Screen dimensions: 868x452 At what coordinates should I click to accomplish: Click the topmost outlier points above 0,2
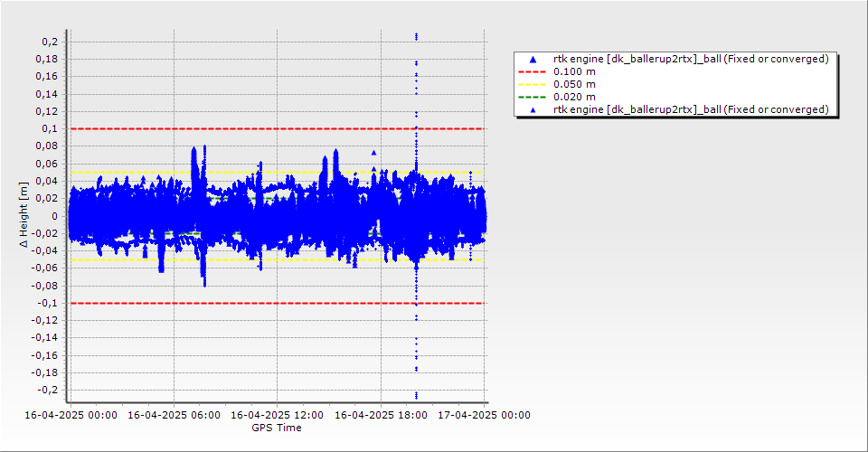(x=416, y=36)
